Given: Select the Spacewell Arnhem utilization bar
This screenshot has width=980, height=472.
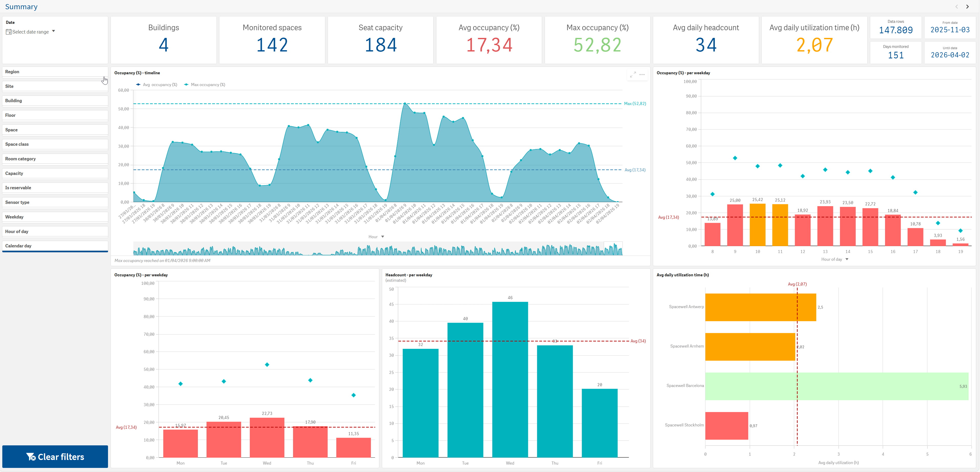Looking at the screenshot, I should click(x=750, y=347).
